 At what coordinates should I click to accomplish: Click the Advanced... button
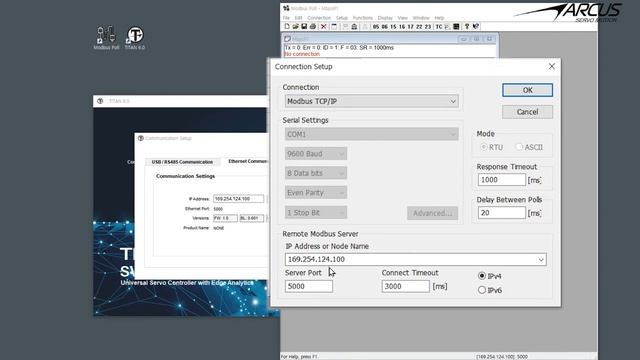pos(432,213)
